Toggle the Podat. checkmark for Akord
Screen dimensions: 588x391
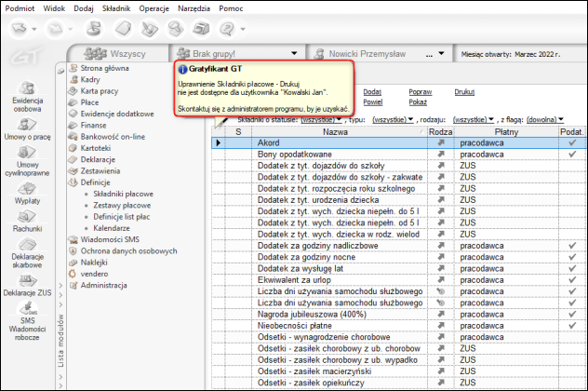click(572, 142)
